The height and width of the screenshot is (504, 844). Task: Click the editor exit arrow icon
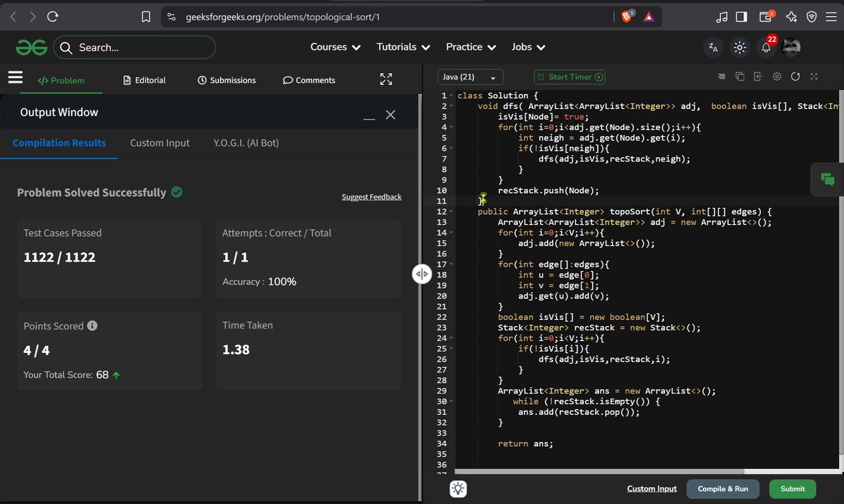click(758, 77)
